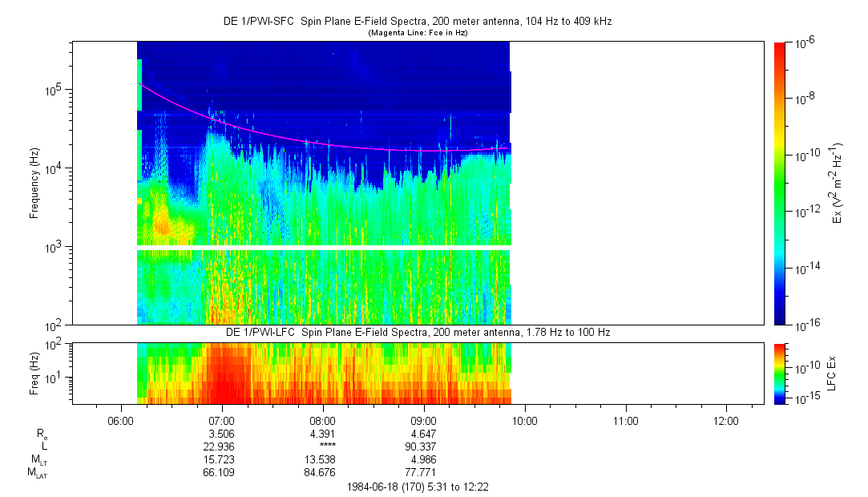Click the 07:00 time axis tick label
The height and width of the screenshot is (497, 868).
pos(221,419)
